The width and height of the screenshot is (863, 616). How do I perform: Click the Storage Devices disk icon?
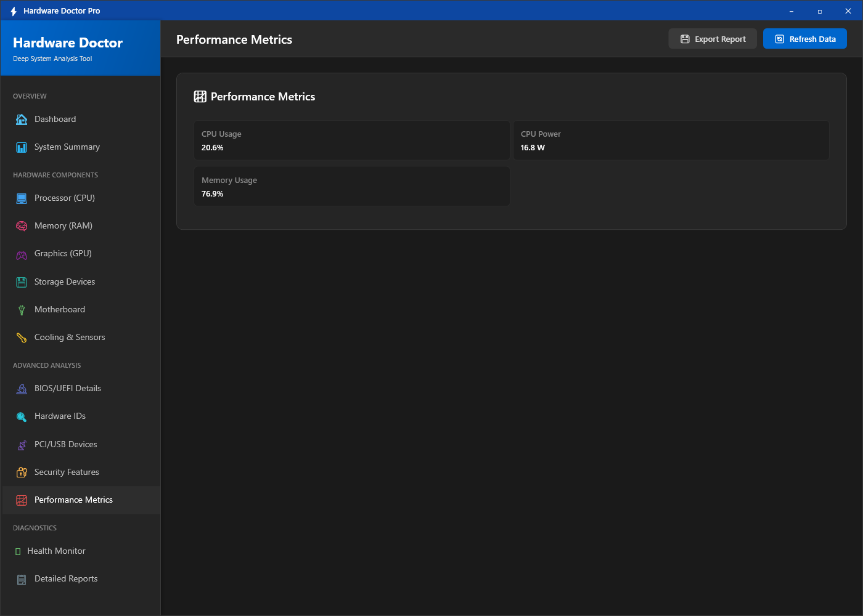[x=22, y=282]
